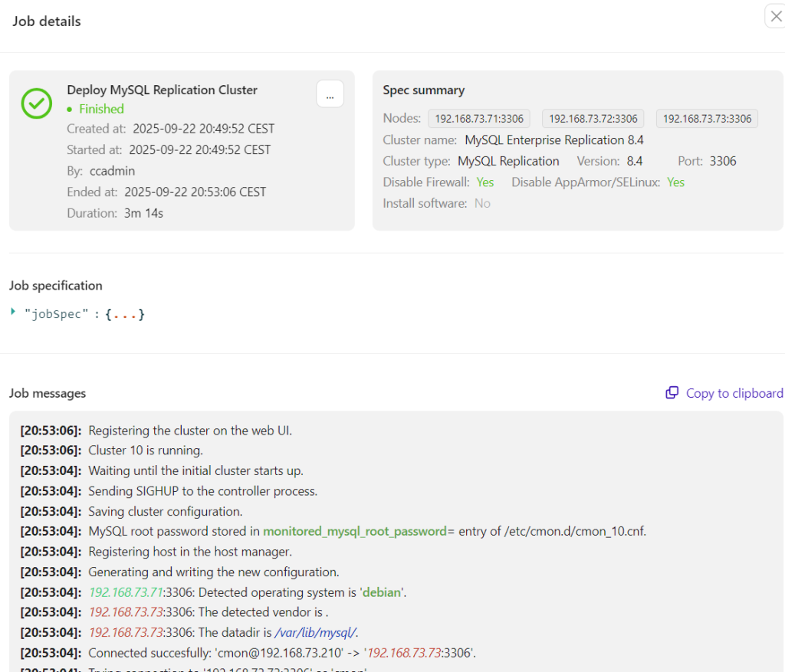The width and height of the screenshot is (785, 672).
Task: Open the three-dot job actions menu
Action: pyautogui.click(x=330, y=94)
